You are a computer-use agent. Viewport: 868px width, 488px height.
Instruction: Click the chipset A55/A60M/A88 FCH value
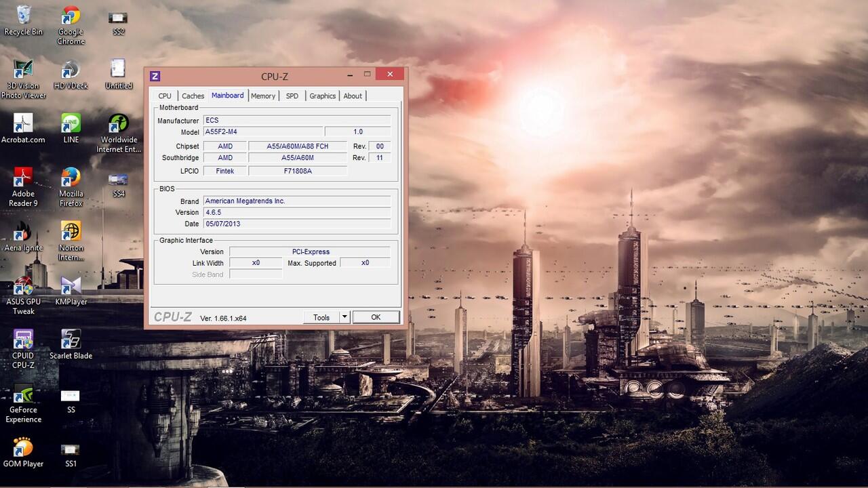pos(298,146)
